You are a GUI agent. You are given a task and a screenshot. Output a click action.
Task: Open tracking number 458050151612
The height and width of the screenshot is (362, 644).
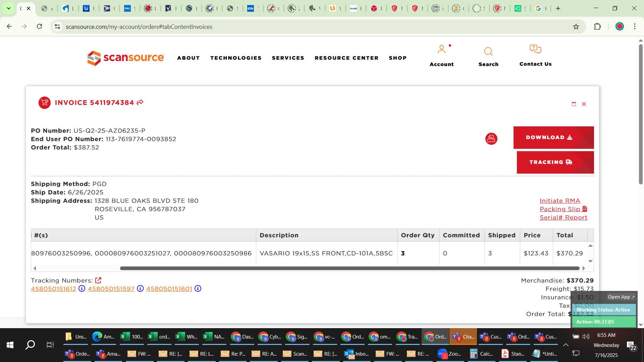click(53, 289)
